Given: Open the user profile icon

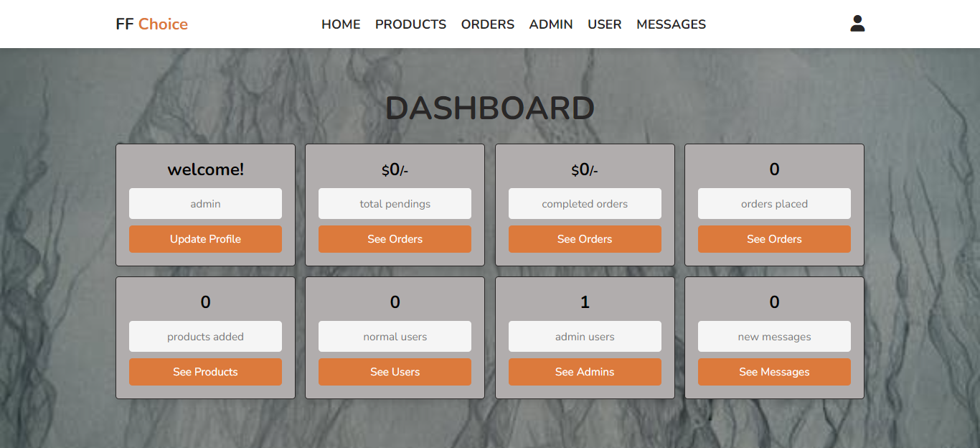Looking at the screenshot, I should pyautogui.click(x=857, y=24).
